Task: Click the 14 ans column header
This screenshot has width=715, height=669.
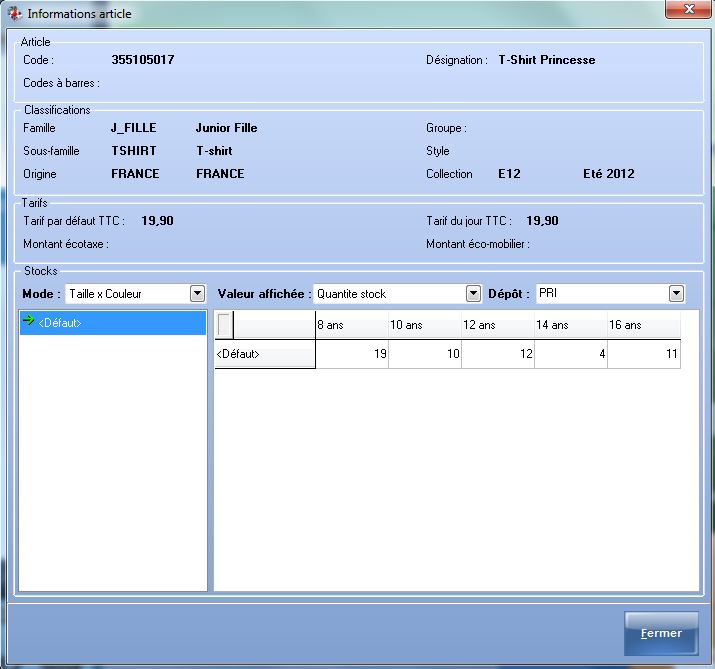Action: pos(570,325)
